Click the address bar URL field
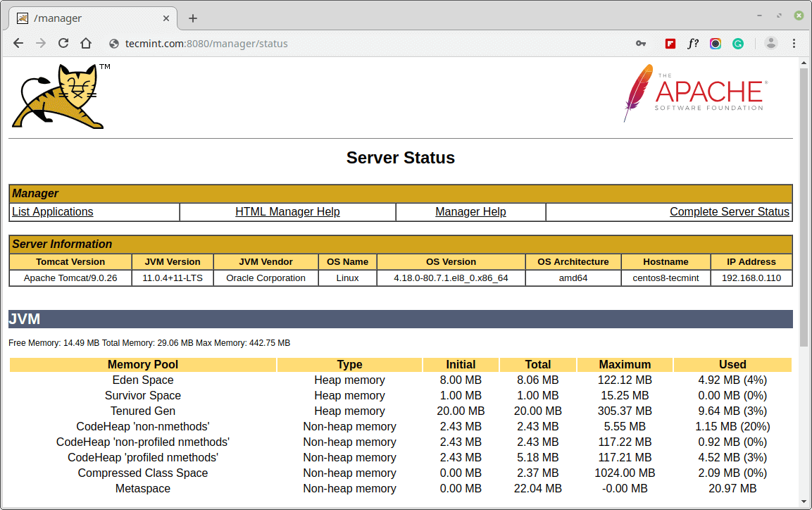This screenshot has height=510, width=812. pyautogui.click(x=352, y=44)
